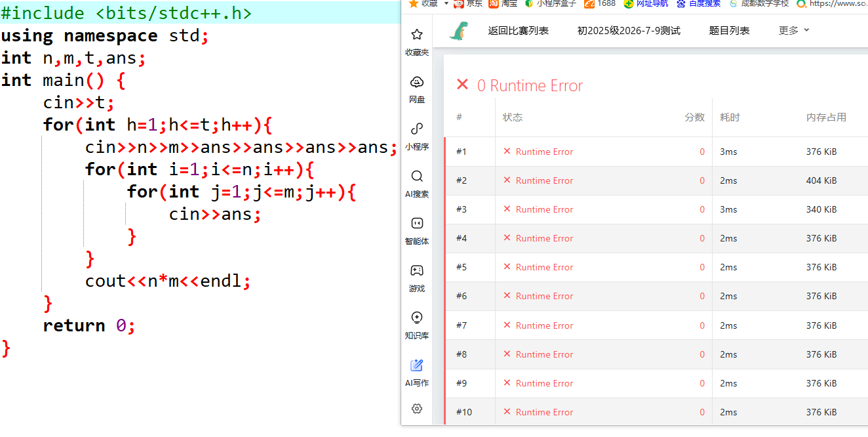Viewport: 868px width, 437px height.
Task: Click the 3ms time in row #1
Action: point(728,152)
